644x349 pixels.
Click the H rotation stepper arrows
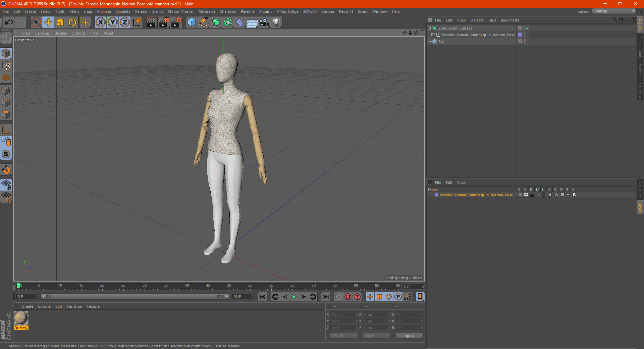[x=422, y=314]
